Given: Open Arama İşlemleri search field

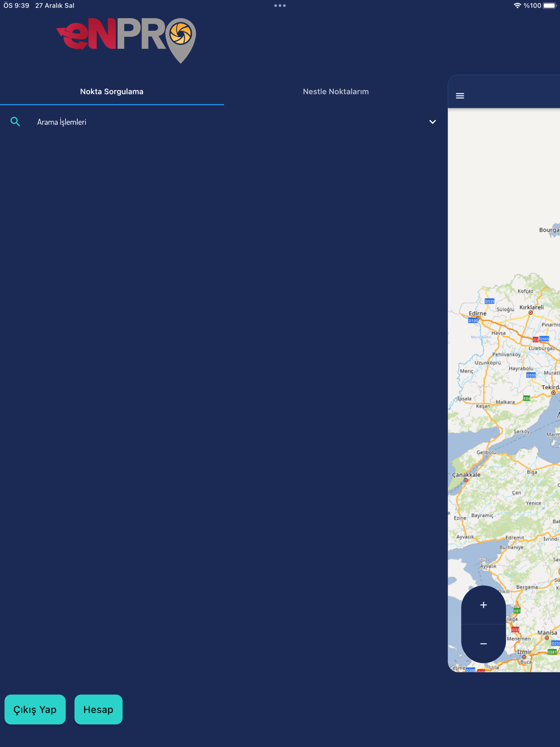Looking at the screenshot, I should pyautogui.click(x=223, y=122).
